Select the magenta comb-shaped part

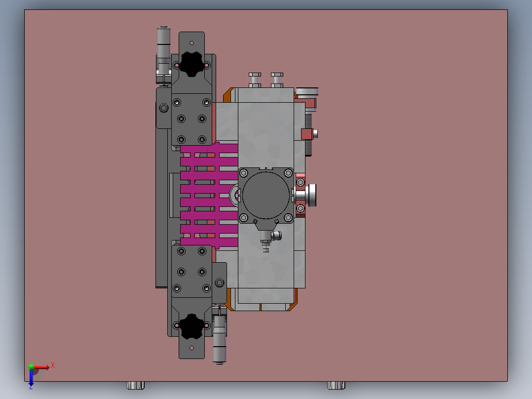(209, 195)
